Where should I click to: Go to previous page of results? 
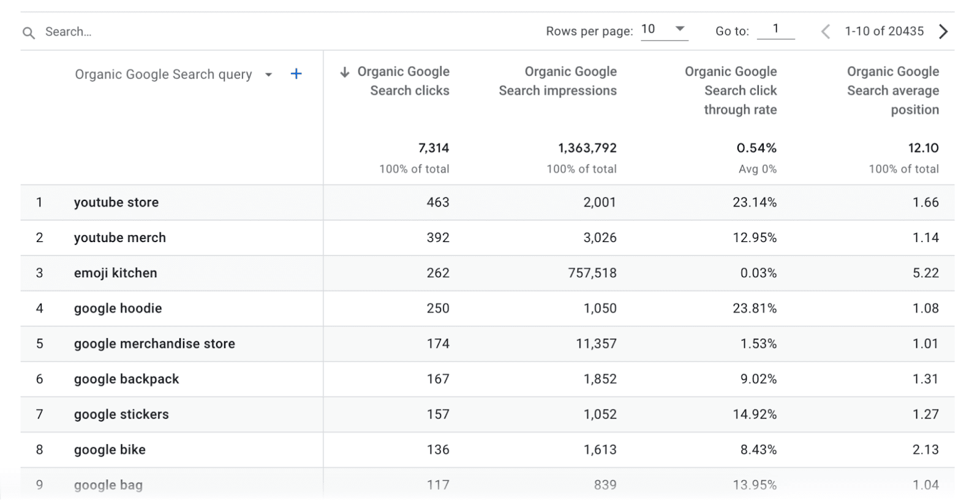point(826,32)
